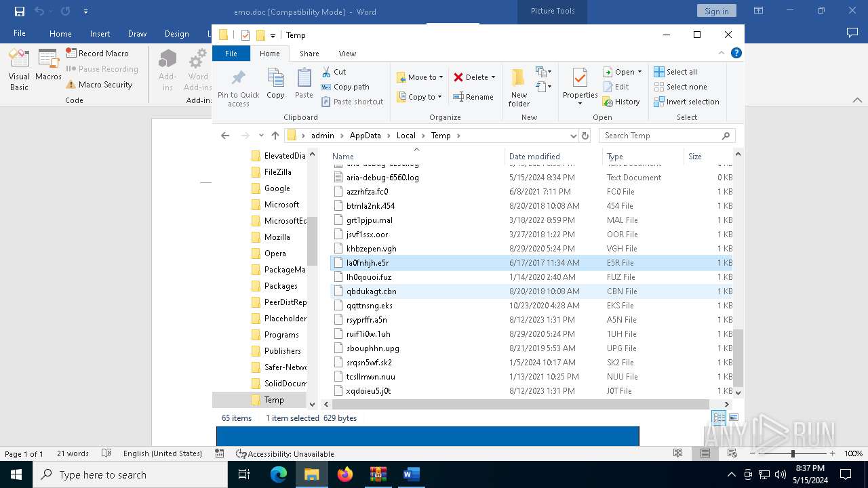Switch to Explorer View tab
The height and width of the screenshot is (488, 868).
coord(347,54)
